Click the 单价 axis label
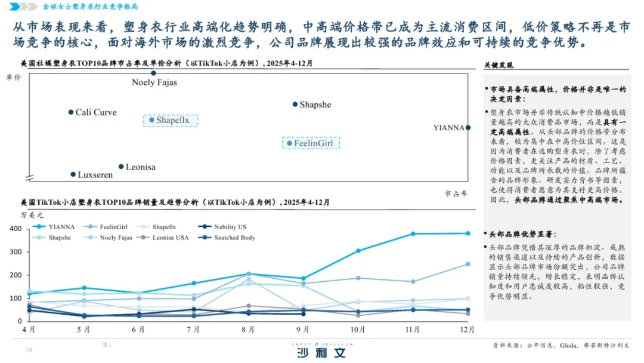 [13, 77]
